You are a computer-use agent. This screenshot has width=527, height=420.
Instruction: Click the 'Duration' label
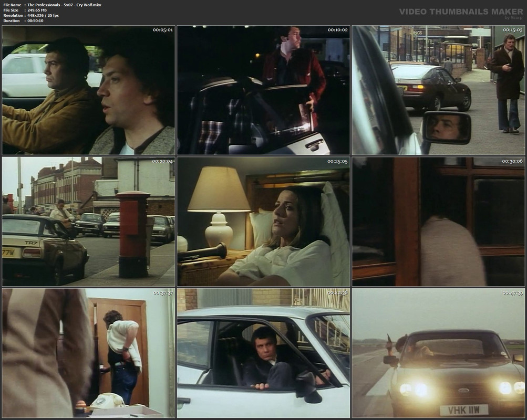12,21
